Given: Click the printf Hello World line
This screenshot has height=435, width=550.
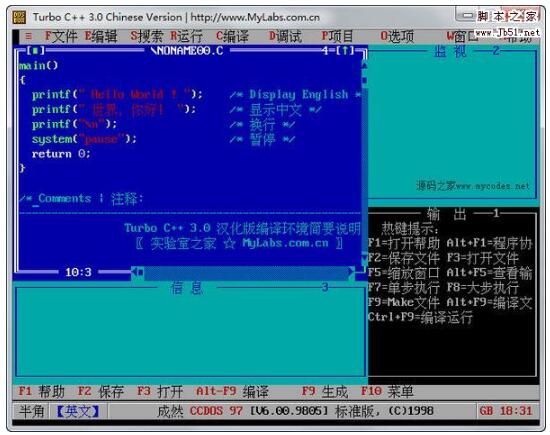Looking at the screenshot, I should [118, 95].
